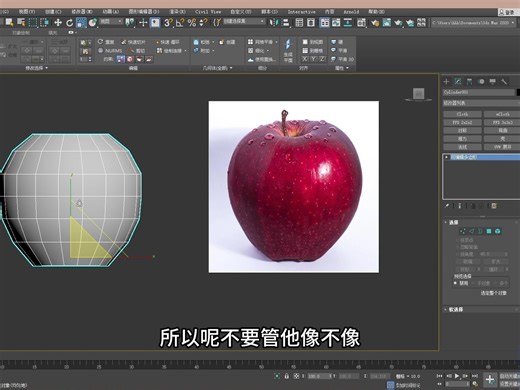Toggle Angle Snap icon
The height and width of the screenshot is (390, 520).
[180, 22]
